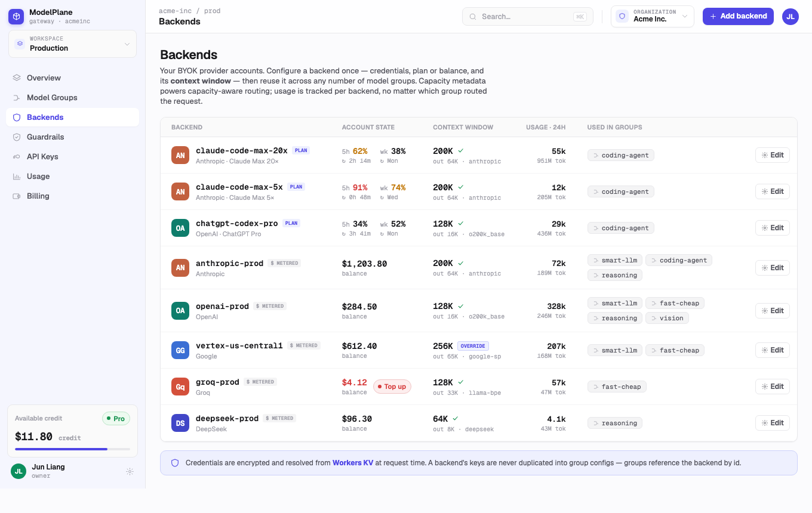
Task: Click the fast-cheap tag in groq-prod row
Action: (617, 387)
